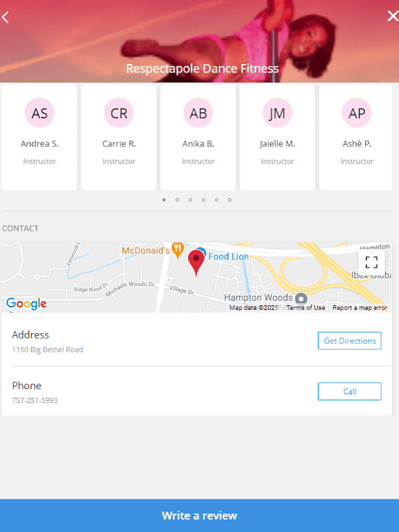This screenshot has width=399, height=532.
Task: Open the Google logo on the map
Action: click(x=26, y=303)
